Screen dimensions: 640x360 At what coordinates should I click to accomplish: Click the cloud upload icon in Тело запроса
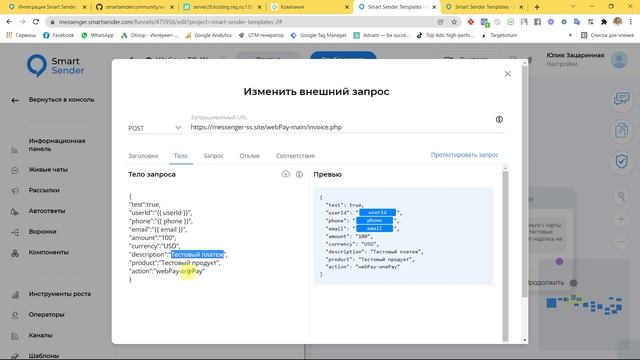click(x=286, y=174)
